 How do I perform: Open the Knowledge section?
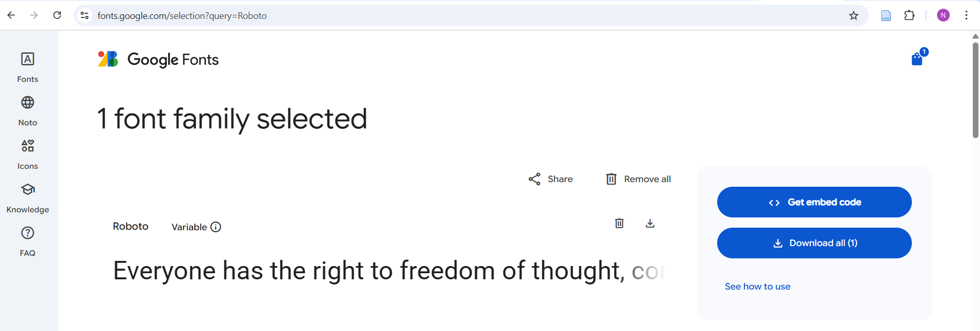click(28, 197)
